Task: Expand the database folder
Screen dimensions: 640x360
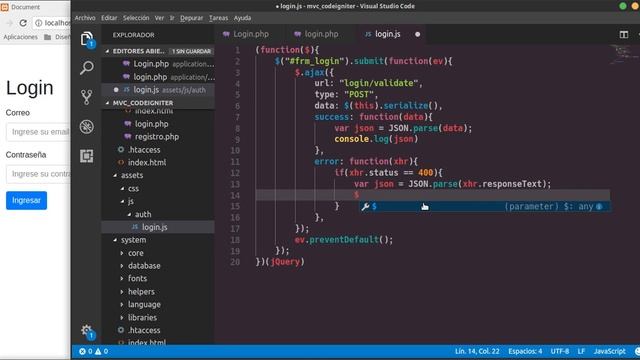Action: point(122,266)
